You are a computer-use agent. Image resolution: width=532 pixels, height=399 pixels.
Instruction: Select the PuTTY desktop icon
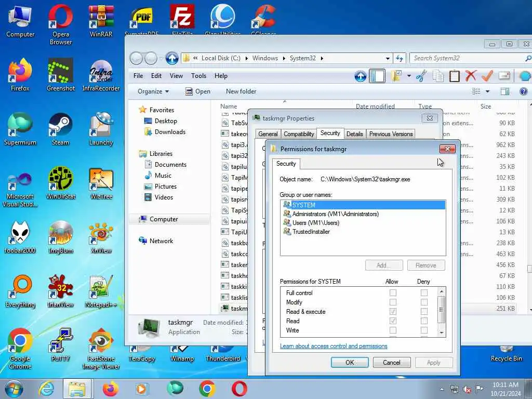click(60, 345)
